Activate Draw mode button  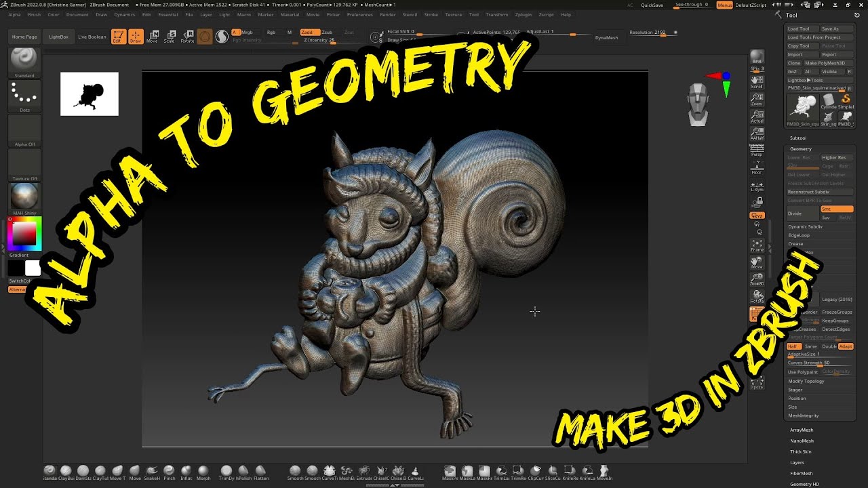[x=136, y=37]
